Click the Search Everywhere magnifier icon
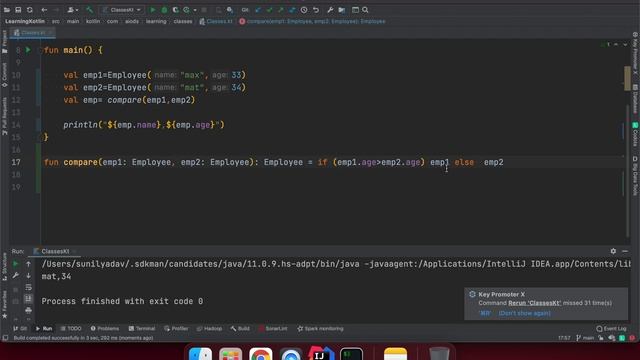640x360 pixels. coord(365,10)
